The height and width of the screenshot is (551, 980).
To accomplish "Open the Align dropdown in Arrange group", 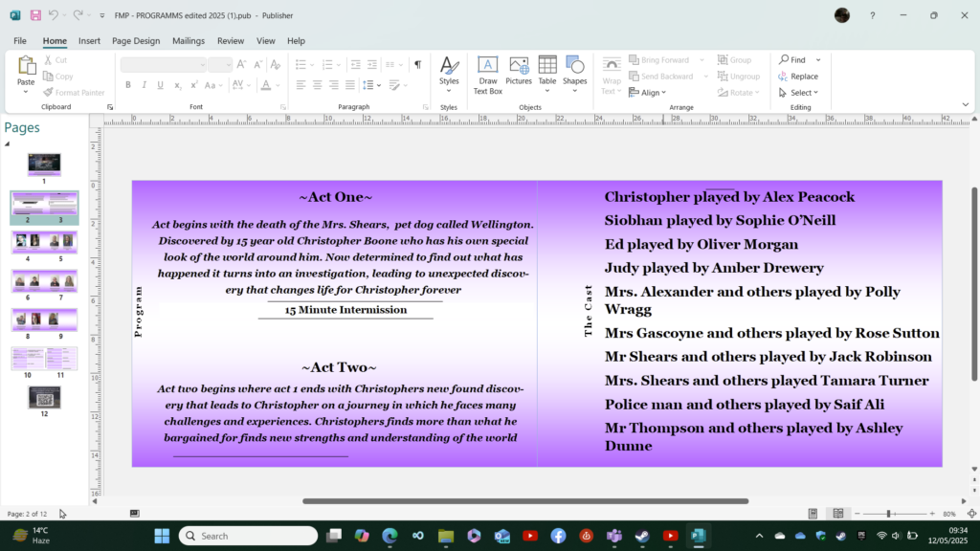I will click(648, 93).
